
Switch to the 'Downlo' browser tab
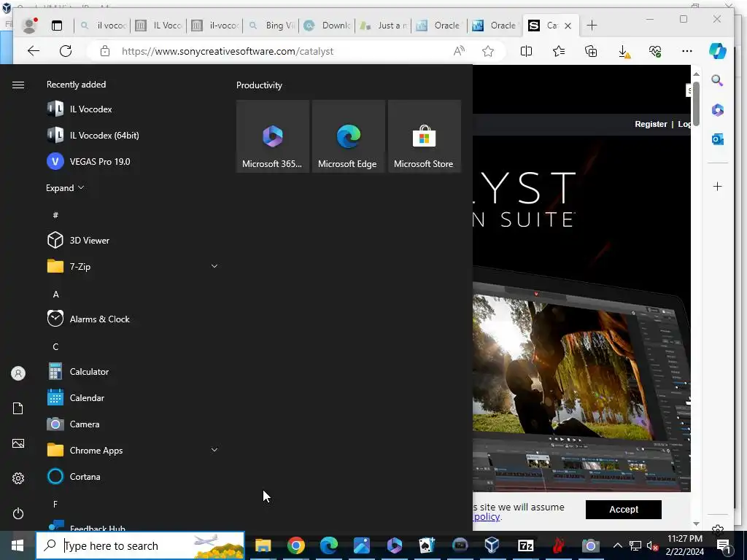tap(327, 26)
